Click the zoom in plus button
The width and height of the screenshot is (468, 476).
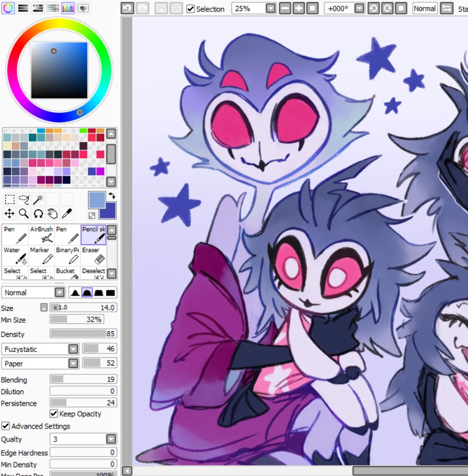pyautogui.click(x=299, y=8)
